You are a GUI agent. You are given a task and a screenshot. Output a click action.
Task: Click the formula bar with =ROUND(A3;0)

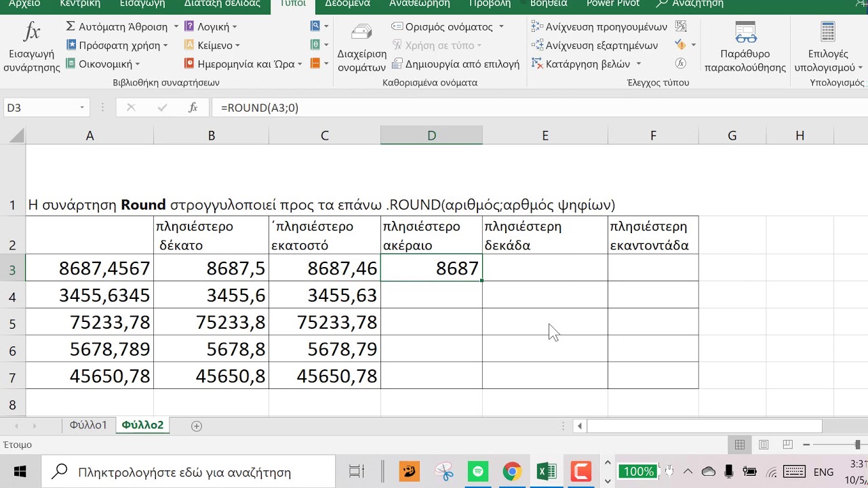[x=539, y=108]
